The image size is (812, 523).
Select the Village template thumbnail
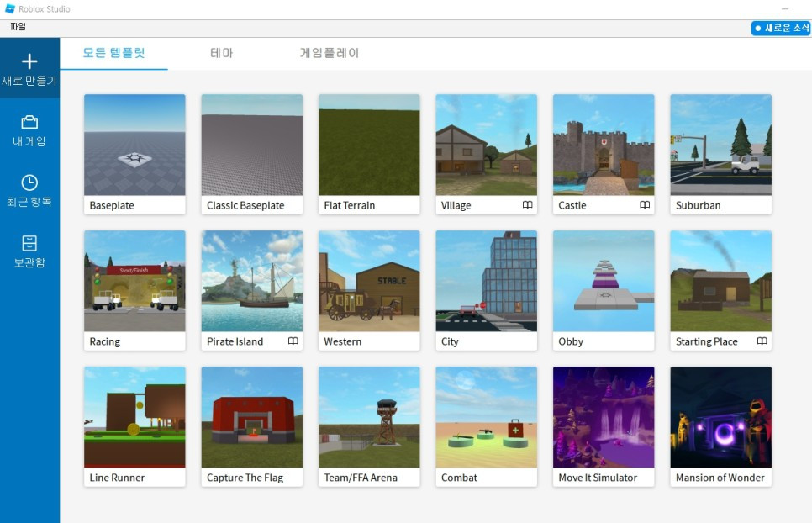(x=486, y=145)
